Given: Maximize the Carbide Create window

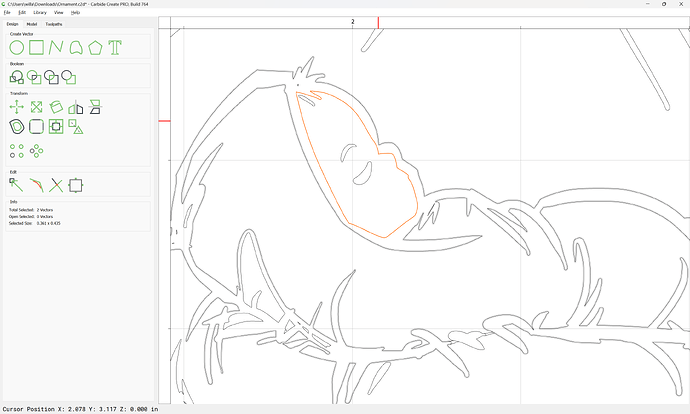Looking at the screenshot, I should click(x=664, y=4).
